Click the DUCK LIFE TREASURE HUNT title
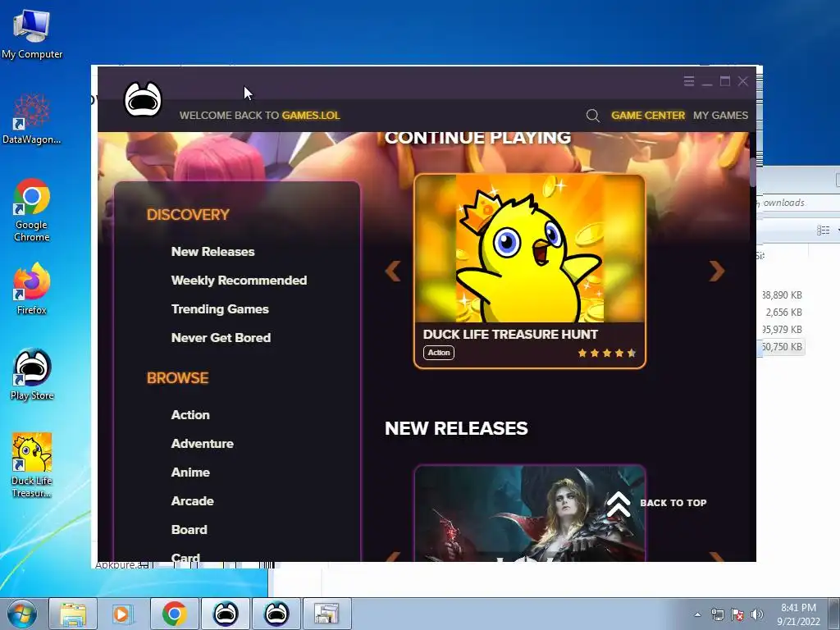The height and width of the screenshot is (630, 840). coord(510,335)
